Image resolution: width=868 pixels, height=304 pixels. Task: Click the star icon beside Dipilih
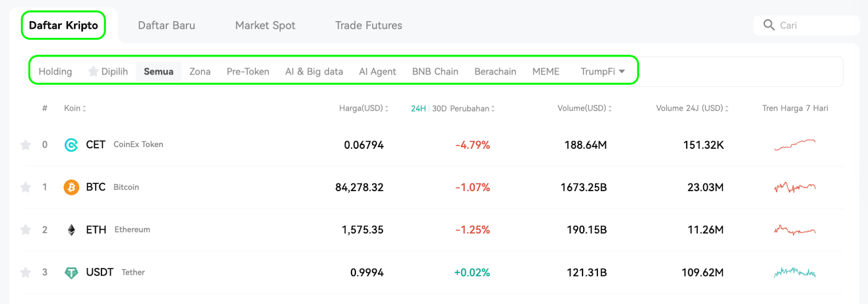pos(93,71)
